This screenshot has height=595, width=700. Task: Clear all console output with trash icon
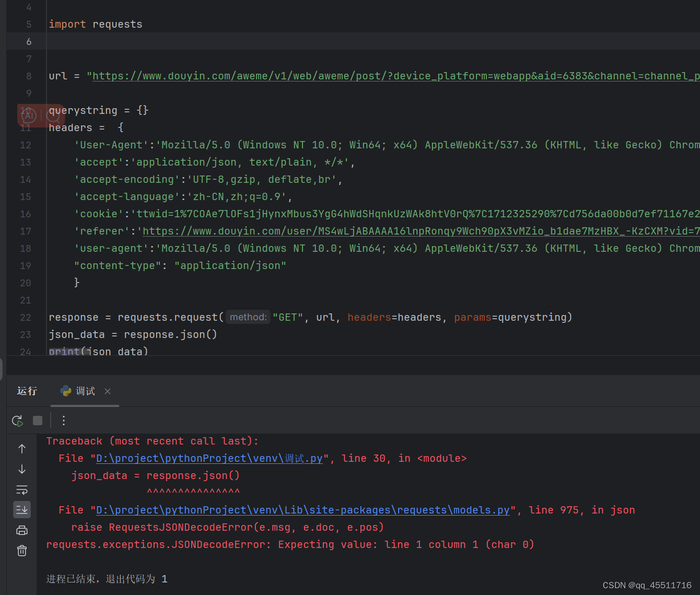[x=21, y=550]
